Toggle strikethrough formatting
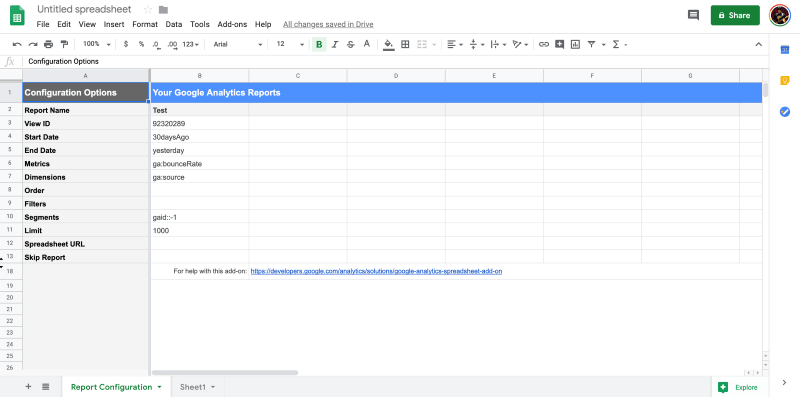This screenshot has height=397, width=800. click(351, 44)
